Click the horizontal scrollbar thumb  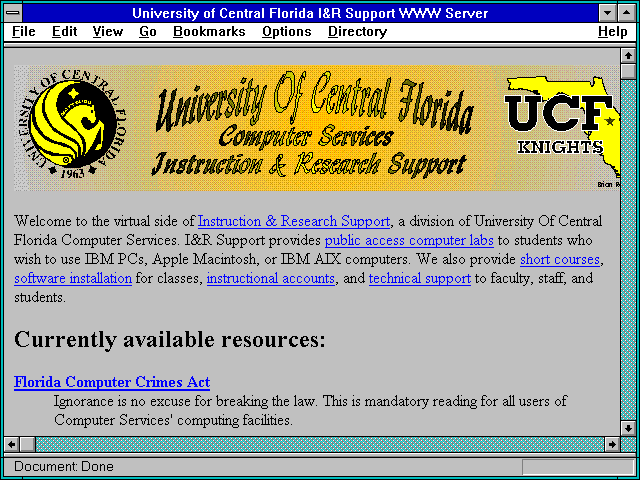[x=28, y=444]
